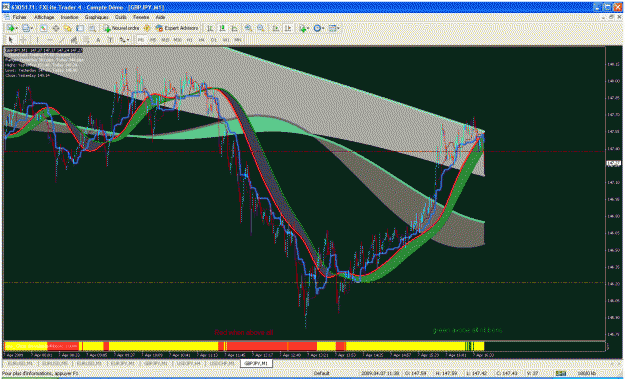The height and width of the screenshot is (379, 625).
Task: Show the Navigator panel icon
Action: (x=68, y=28)
